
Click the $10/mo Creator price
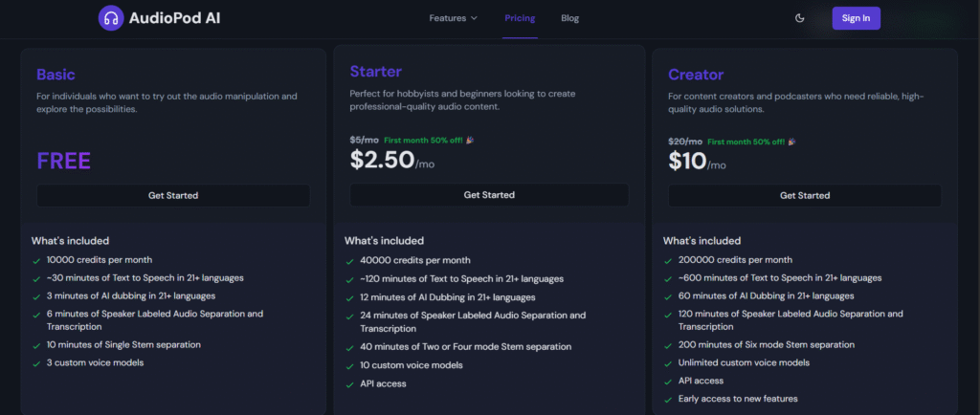point(696,162)
